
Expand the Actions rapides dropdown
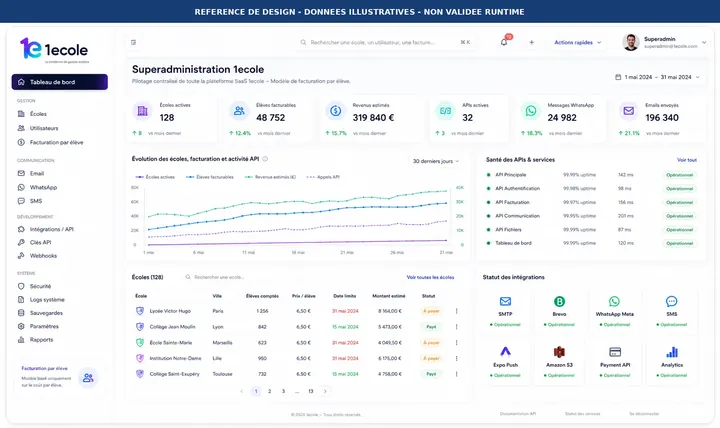tap(578, 42)
